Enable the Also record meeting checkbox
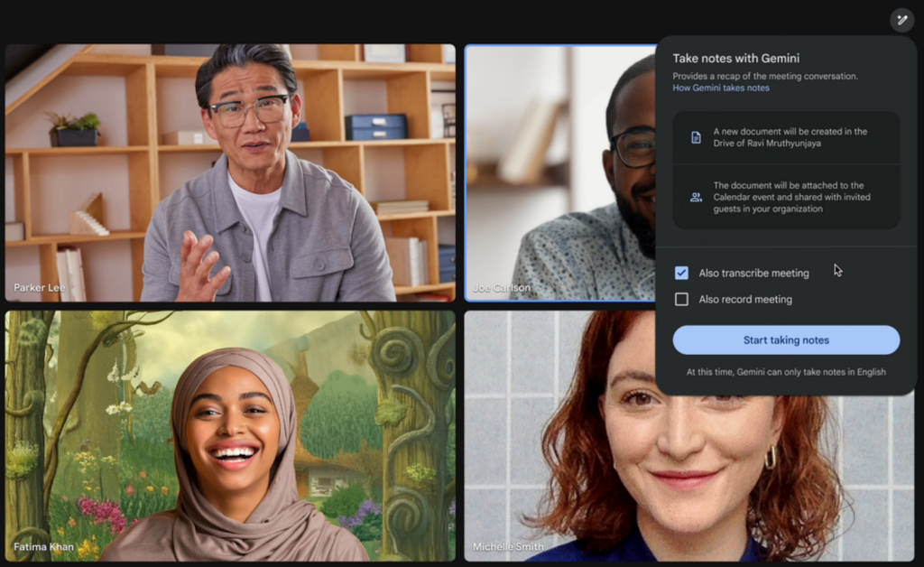The image size is (924, 567). point(681,299)
